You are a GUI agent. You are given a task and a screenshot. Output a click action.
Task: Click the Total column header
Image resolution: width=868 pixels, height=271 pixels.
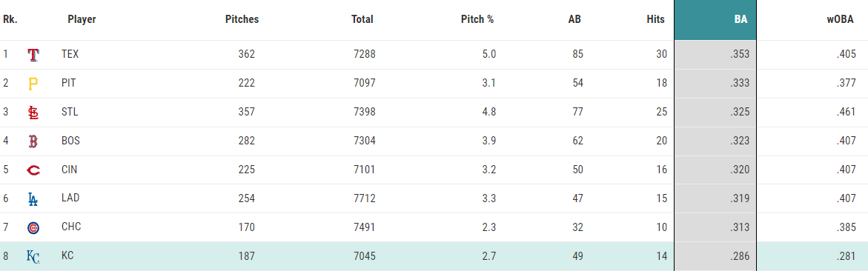(x=362, y=19)
